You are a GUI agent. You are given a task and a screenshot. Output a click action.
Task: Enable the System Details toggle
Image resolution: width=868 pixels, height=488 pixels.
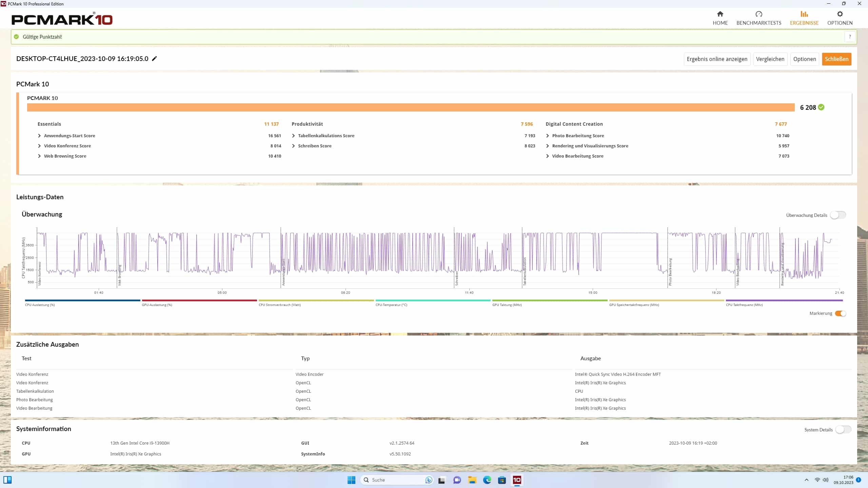point(843,430)
